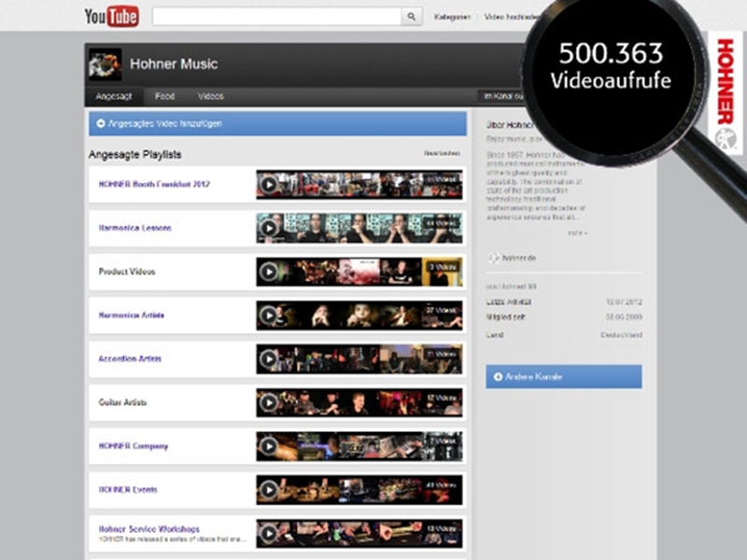This screenshot has width=747, height=560.
Task: Play the HOHNER Events playlist
Action: pos(269,490)
